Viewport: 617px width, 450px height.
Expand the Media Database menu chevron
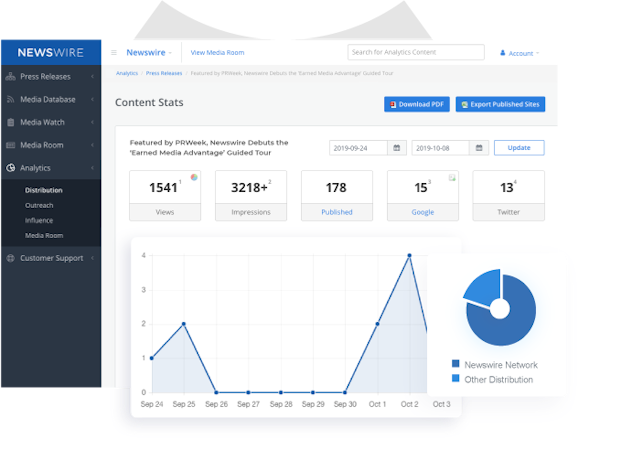click(x=92, y=100)
